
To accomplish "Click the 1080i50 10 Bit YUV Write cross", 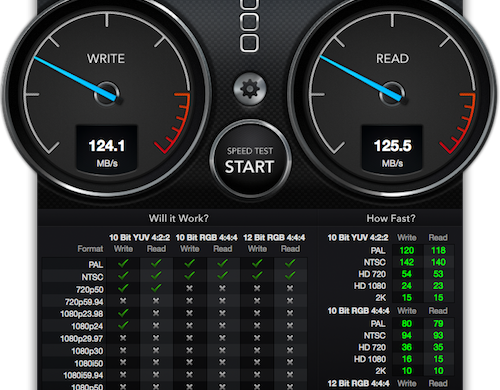I will [123, 363].
